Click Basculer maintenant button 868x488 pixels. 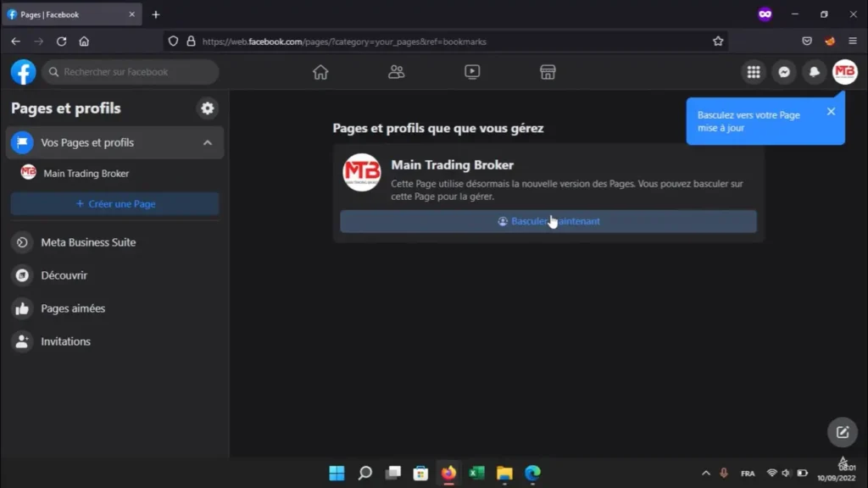pos(548,221)
